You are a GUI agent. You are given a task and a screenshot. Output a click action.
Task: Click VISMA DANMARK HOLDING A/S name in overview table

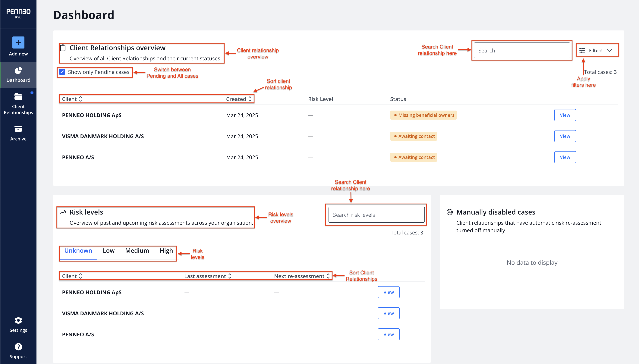coord(103,136)
